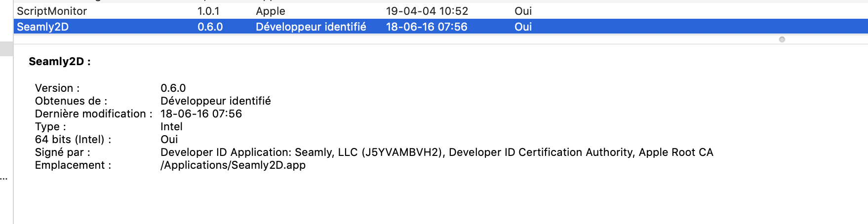Click Développeur identifié in the selected row
The width and height of the screenshot is (868, 224).
pos(311,27)
